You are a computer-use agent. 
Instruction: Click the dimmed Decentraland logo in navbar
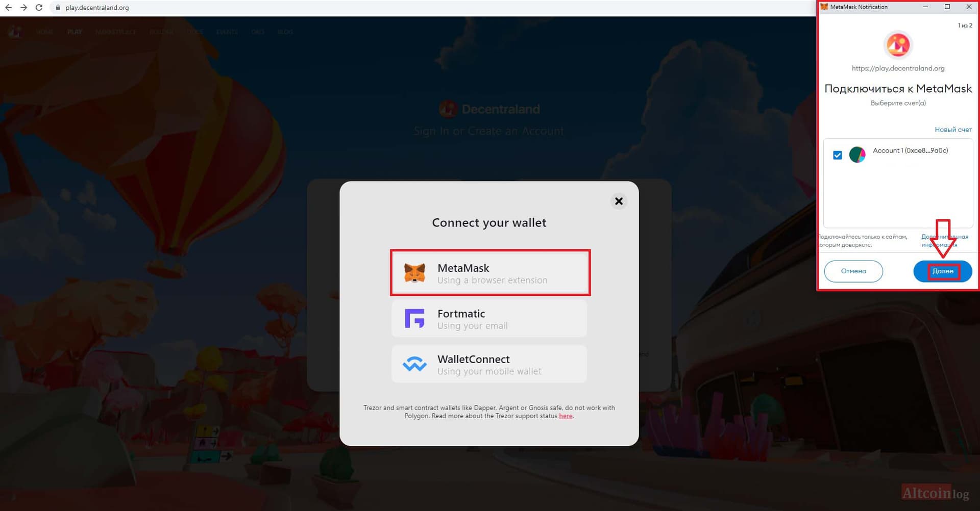click(15, 32)
